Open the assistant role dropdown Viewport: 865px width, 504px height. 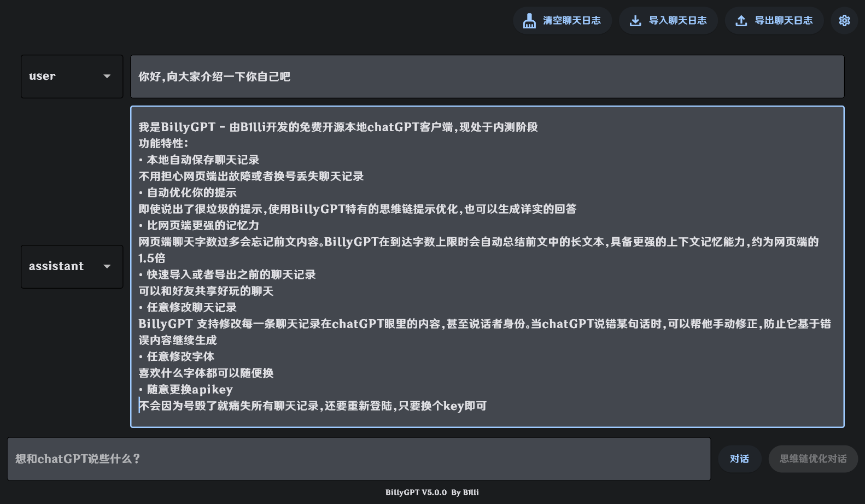pos(72,267)
